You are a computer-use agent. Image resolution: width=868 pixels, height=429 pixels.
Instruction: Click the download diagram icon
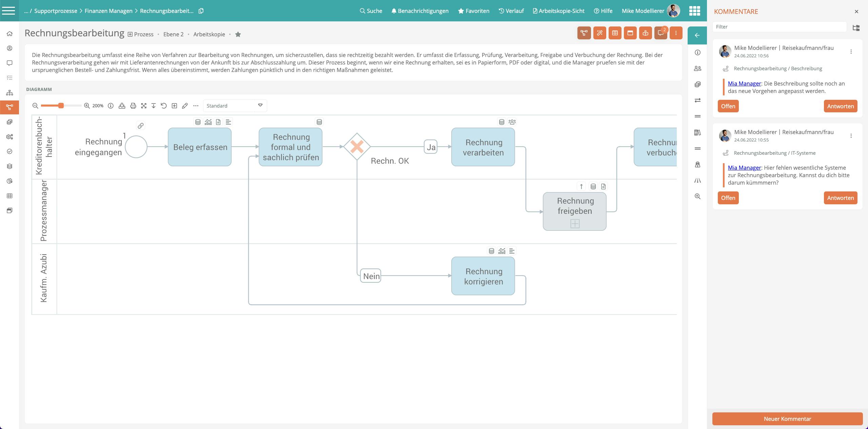122,106
